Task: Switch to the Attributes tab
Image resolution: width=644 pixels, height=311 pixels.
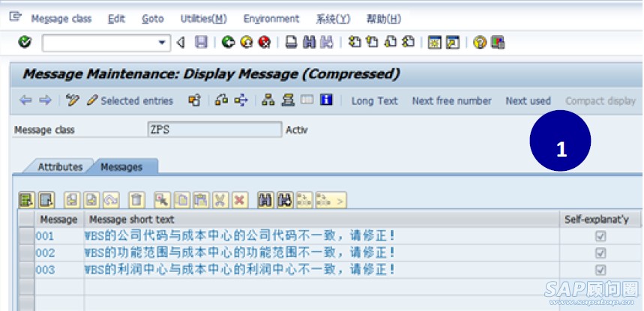Action: click(x=60, y=167)
